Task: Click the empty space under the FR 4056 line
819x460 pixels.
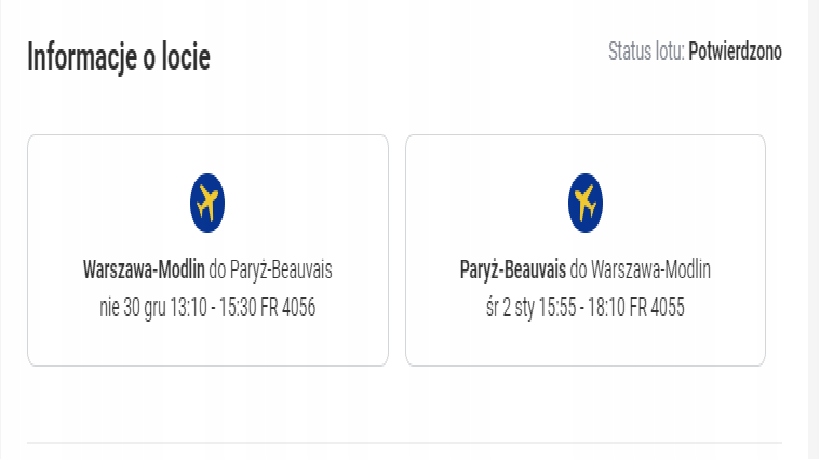Action: [208, 342]
